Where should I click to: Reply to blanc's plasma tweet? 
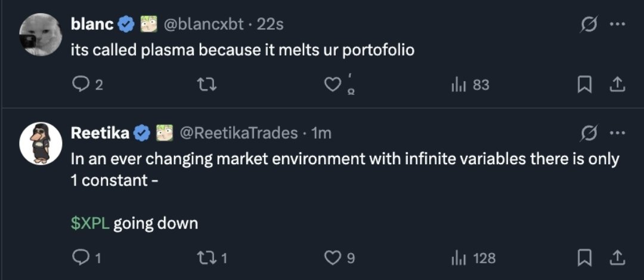80,85
